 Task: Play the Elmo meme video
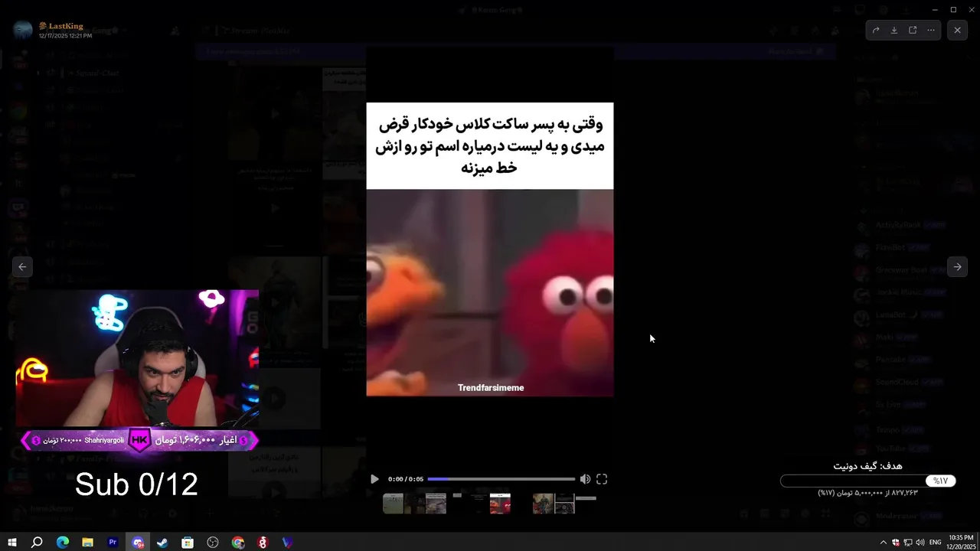(x=374, y=479)
